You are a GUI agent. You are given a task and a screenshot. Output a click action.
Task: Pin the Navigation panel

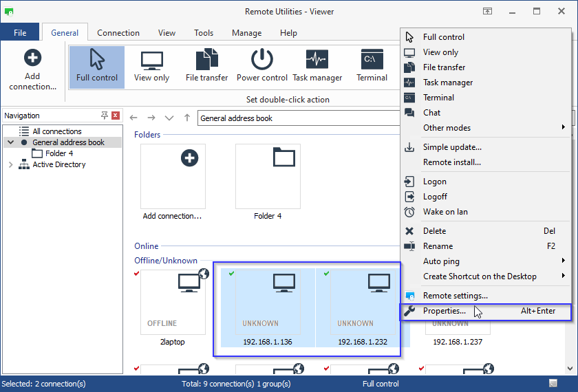pyautogui.click(x=105, y=116)
